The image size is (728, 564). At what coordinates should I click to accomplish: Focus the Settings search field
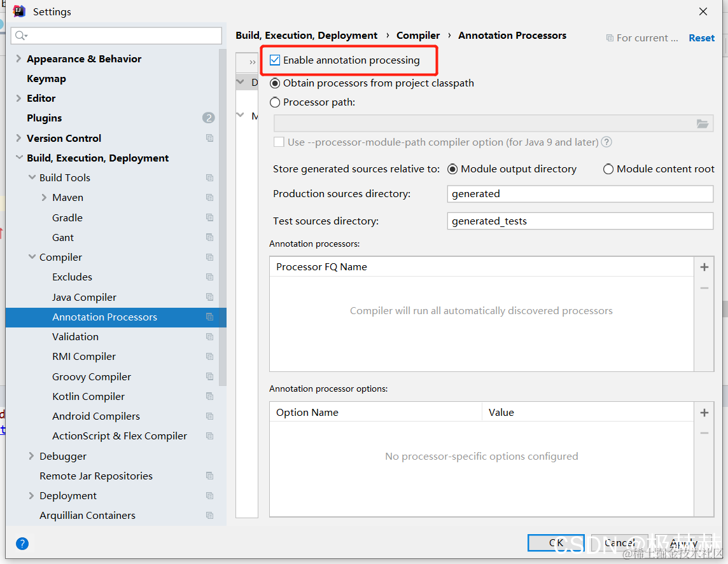pyautogui.click(x=116, y=36)
